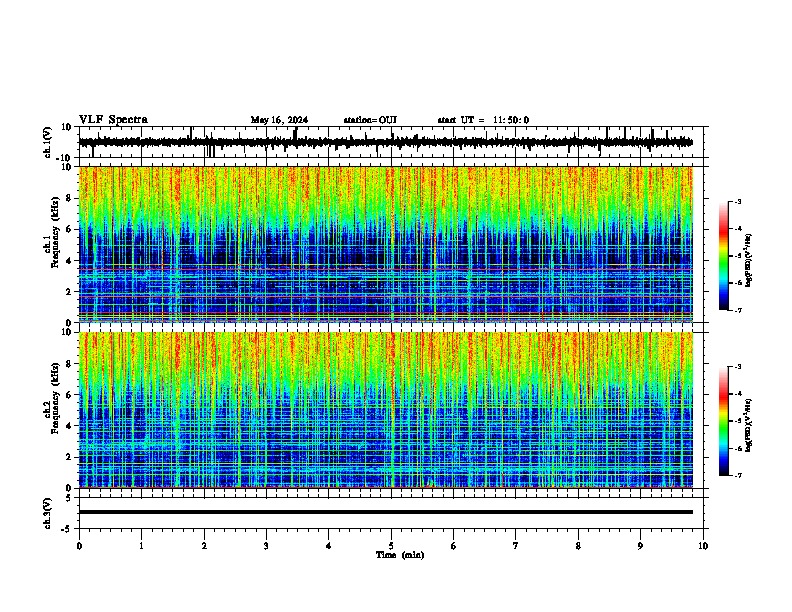The width and height of the screenshot is (792, 612).
Task: Click the ch.1 voltage waveform trace
Action: [385, 142]
